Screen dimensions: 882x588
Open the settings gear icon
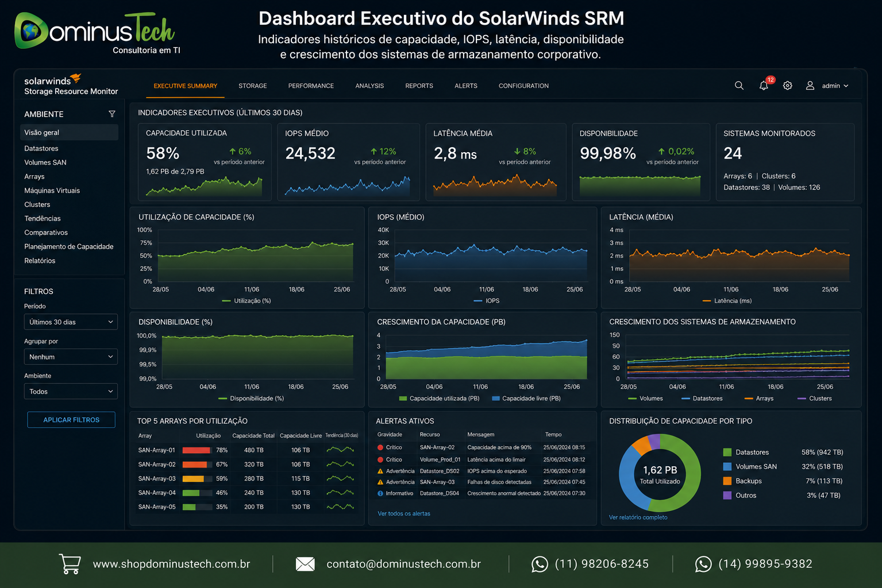(x=788, y=86)
